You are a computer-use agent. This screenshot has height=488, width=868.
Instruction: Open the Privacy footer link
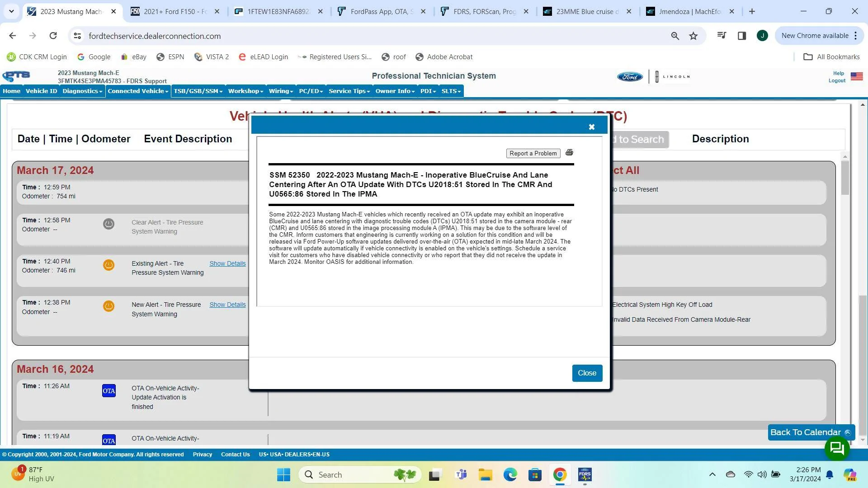point(202,455)
